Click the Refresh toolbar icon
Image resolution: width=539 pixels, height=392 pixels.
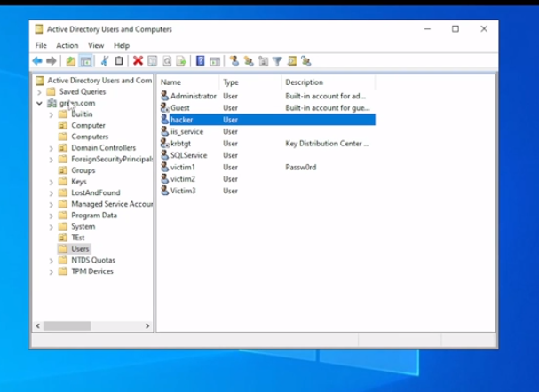click(167, 61)
